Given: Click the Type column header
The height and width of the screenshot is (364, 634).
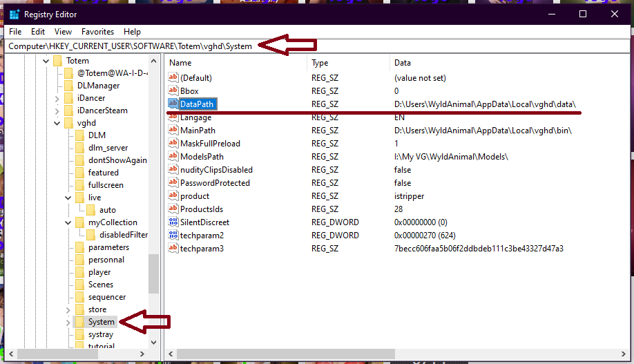Looking at the screenshot, I should 347,63.
